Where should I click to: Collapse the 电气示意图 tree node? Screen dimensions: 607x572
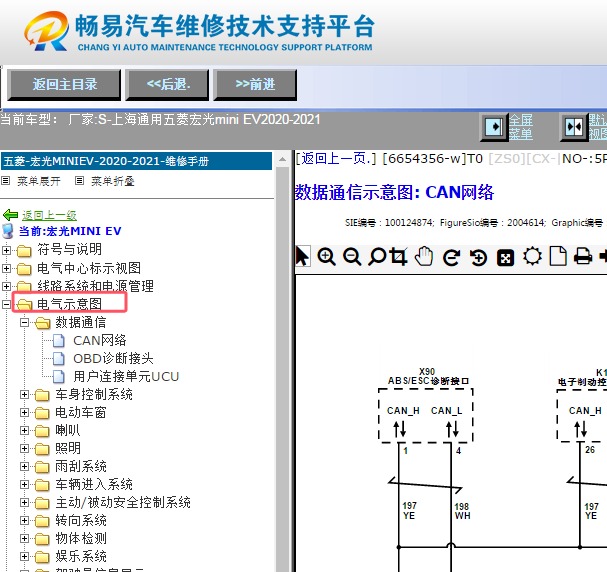tap(7, 304)
